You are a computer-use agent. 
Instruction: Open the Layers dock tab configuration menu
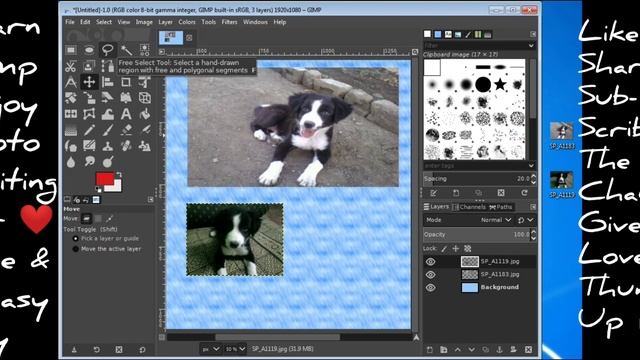tap(533, 207)
